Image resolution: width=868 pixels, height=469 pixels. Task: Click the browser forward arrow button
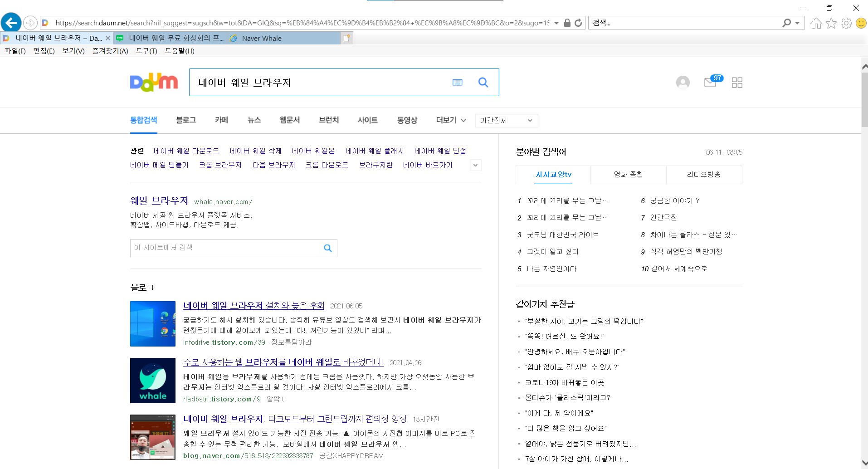[30, 23]
